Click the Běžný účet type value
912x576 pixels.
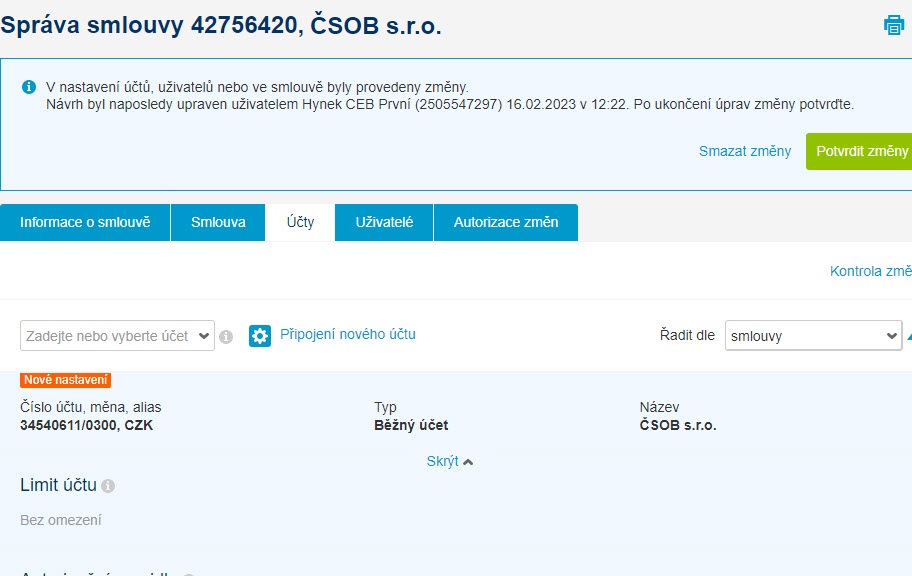pos(411,425)
